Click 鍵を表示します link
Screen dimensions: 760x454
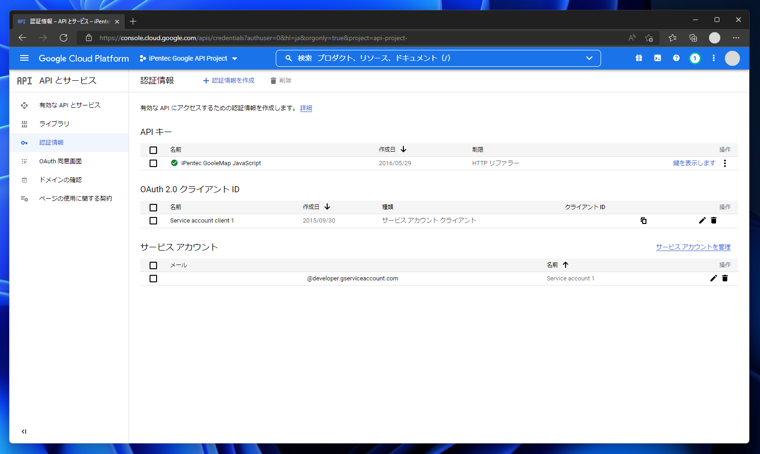point(694,163)
